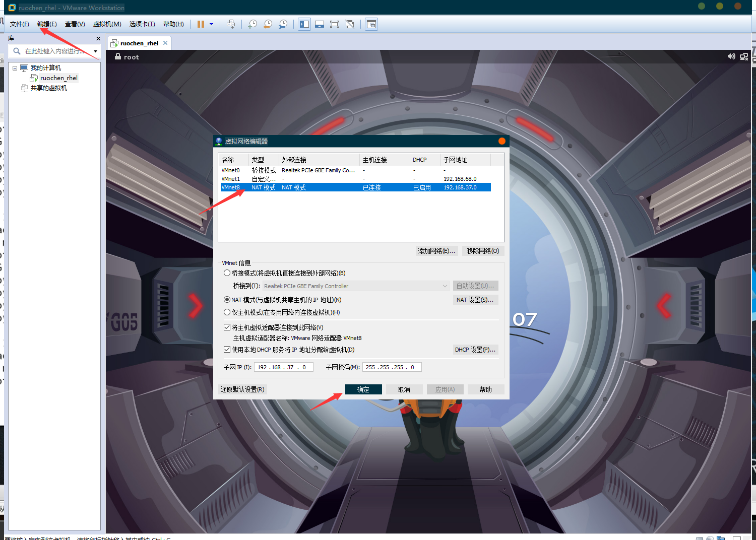Viewport: 756px width, 540px height.
Task: Click the 子网 IP address field
Action: [x=284, y=367]
